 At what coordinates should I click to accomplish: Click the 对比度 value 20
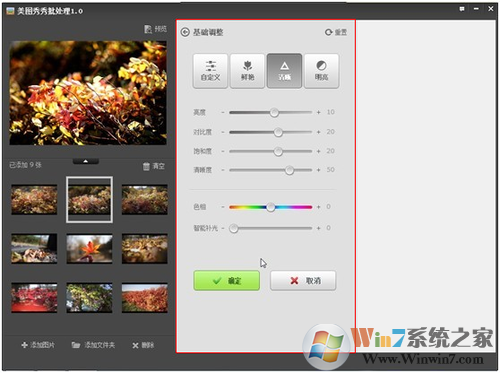[330, 132]
